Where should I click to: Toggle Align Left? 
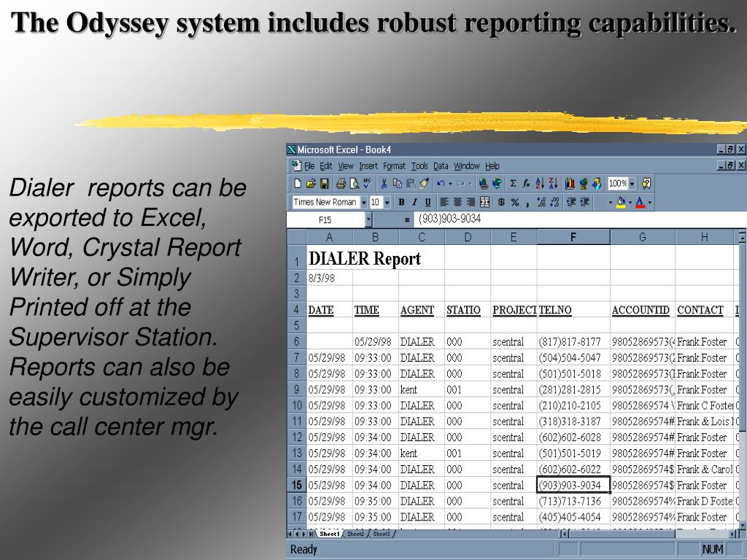point(444,203)
